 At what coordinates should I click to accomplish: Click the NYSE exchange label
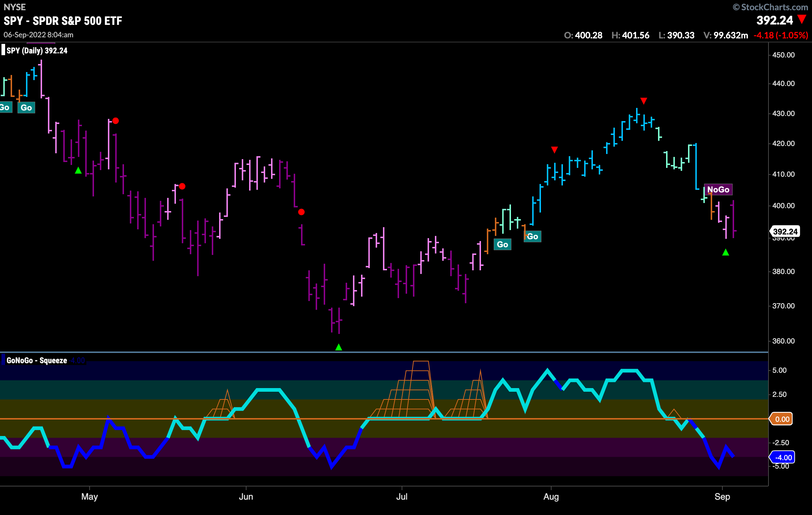pyautogui.click(x=15, y=7)
